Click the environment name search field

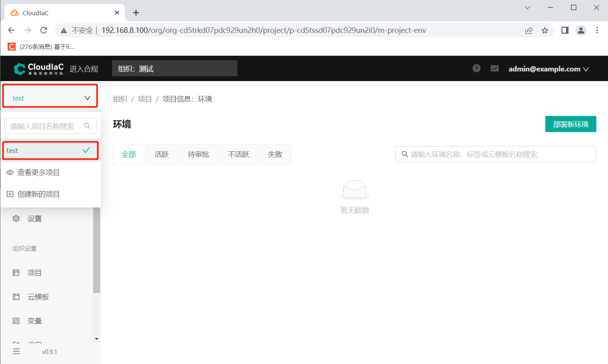495,154
